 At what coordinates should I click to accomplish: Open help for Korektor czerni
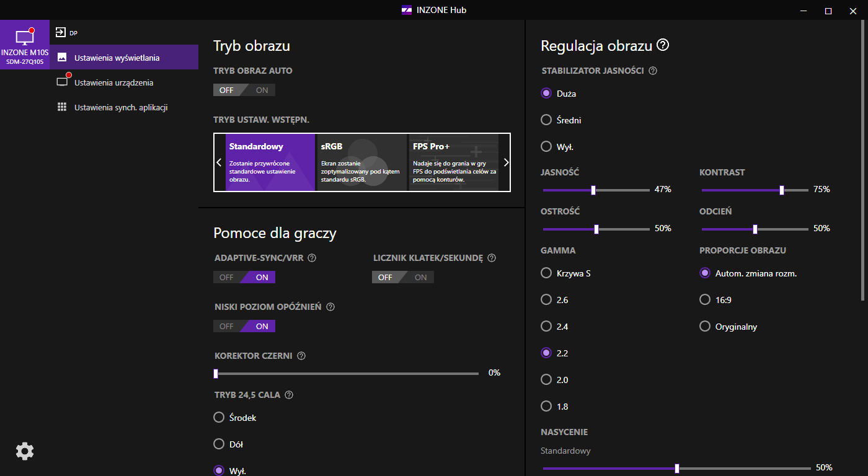click(x=301, y=356)
